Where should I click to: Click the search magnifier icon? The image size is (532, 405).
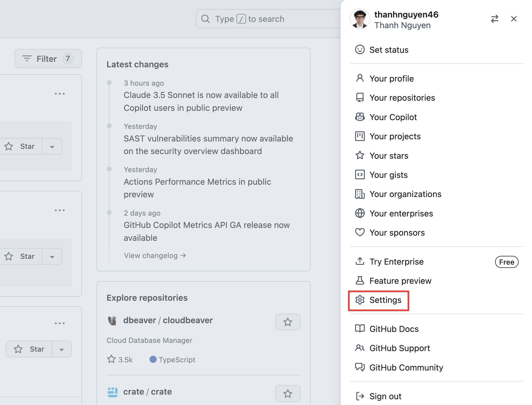coord(205,19)
